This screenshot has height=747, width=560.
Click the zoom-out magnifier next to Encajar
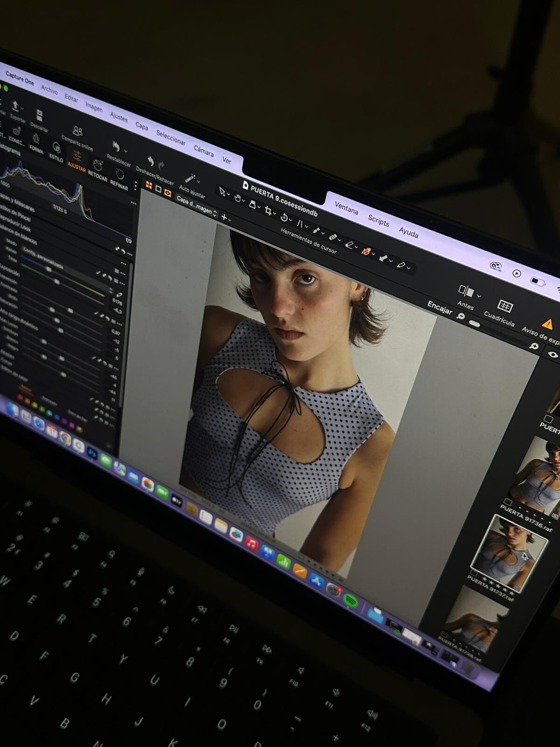461,317
